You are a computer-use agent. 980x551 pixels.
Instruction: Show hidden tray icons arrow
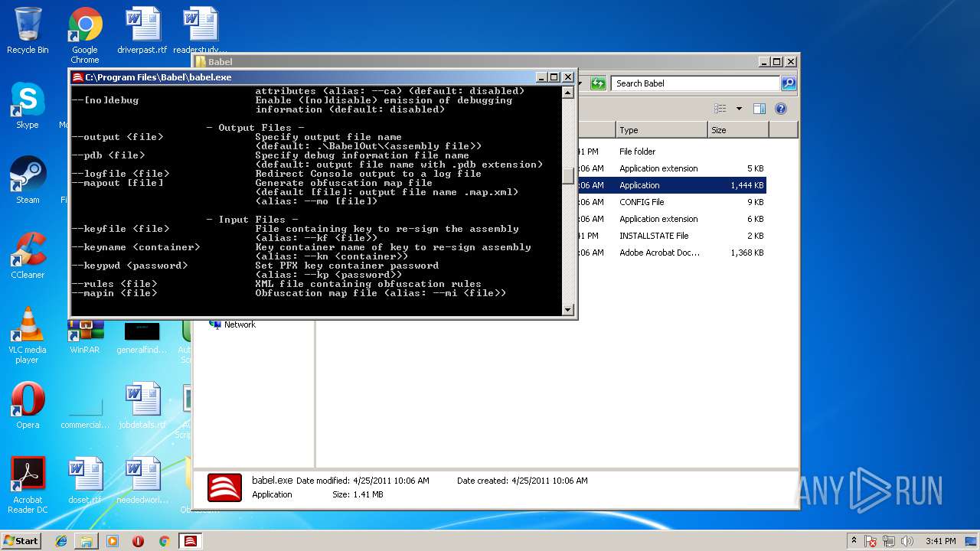click(854, 541)
